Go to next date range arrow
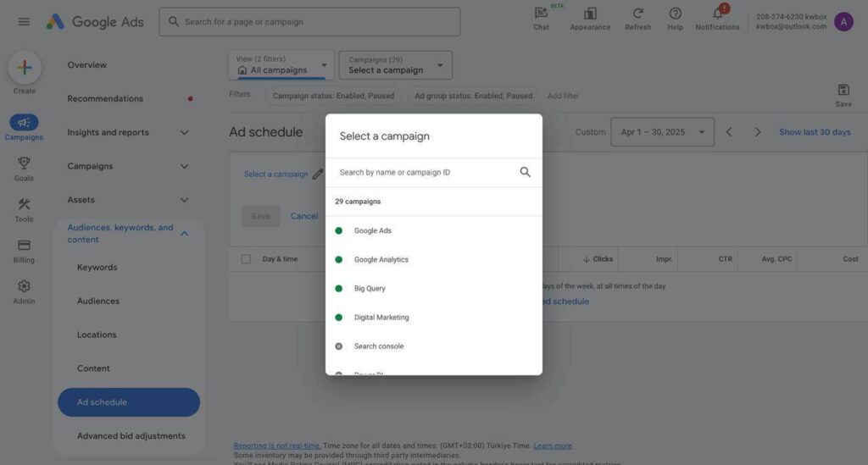 (757, 132)
